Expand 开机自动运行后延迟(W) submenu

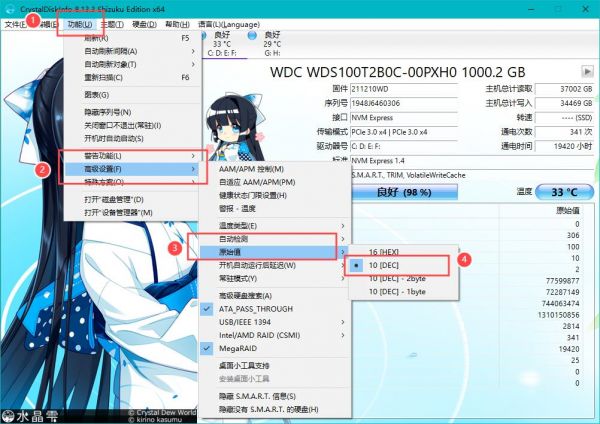click(275, 265)
